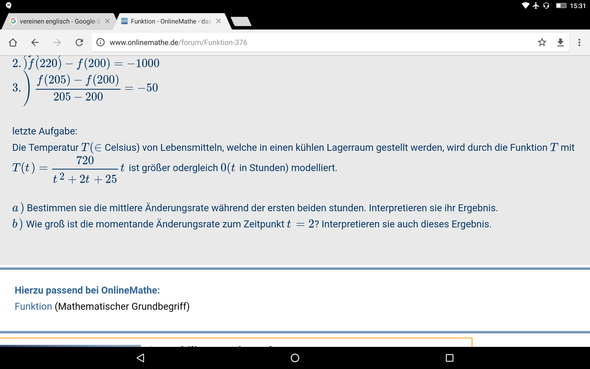Viewport: 590px width, 369px height.
Task: Open the Chrome three-dot menu
Action: pos(579,43)
